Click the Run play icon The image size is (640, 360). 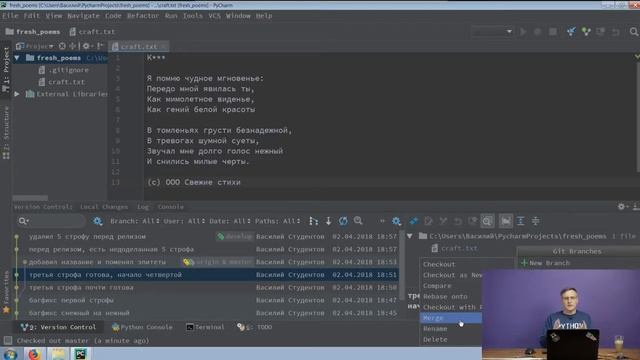[x=523, y=31]
